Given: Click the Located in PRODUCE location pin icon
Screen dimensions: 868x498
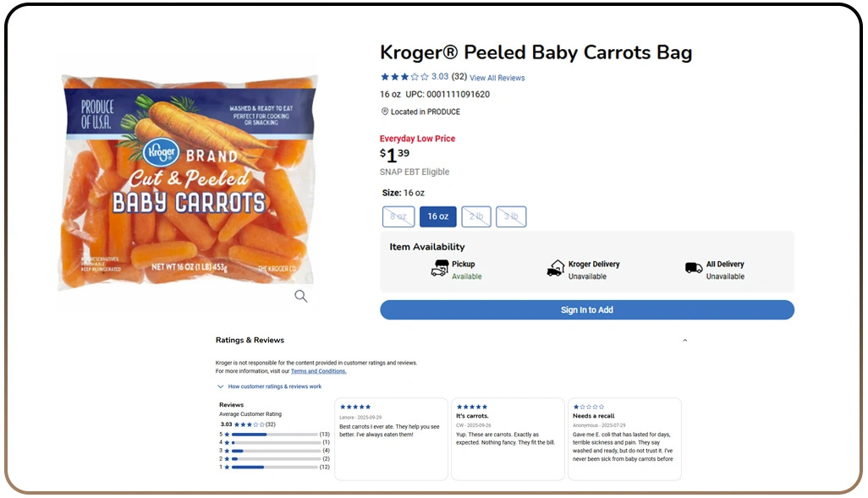Looking at the screenshot, I should [384, 111].
